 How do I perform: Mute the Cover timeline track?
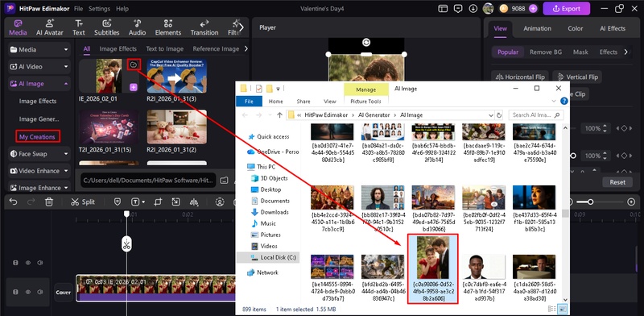pyautogui.click(x=40, y=292)
